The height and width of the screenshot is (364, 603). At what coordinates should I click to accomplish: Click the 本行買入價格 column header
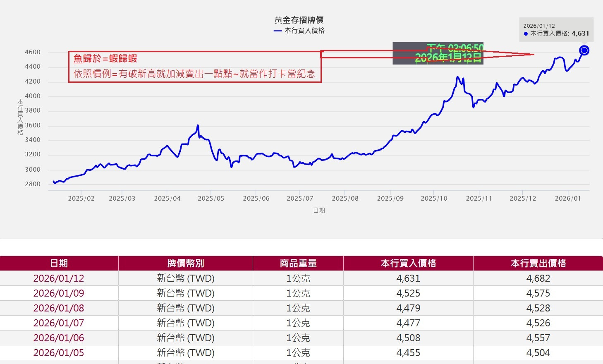pos(407,263)
